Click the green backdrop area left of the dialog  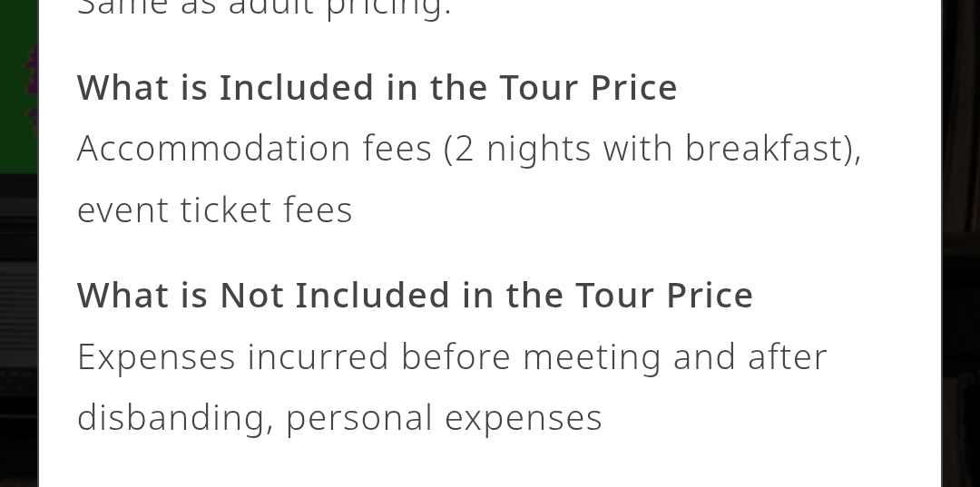19,87
